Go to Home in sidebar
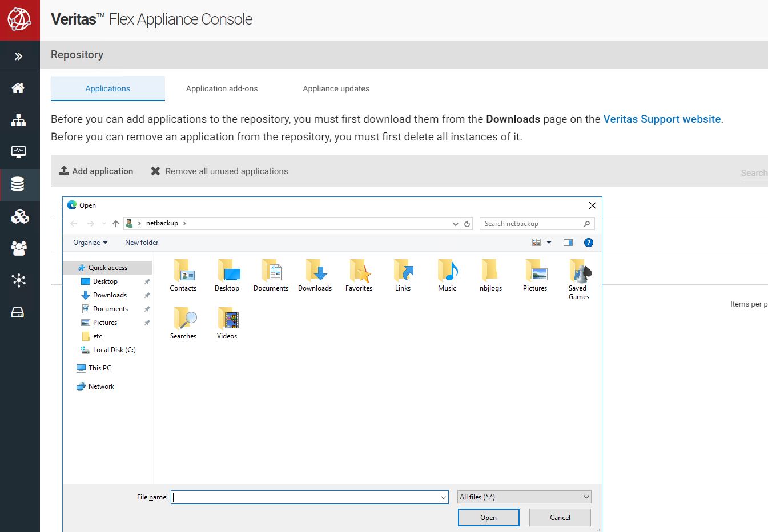The width and height of the screenshot is (768, 532). click(18, 88)
